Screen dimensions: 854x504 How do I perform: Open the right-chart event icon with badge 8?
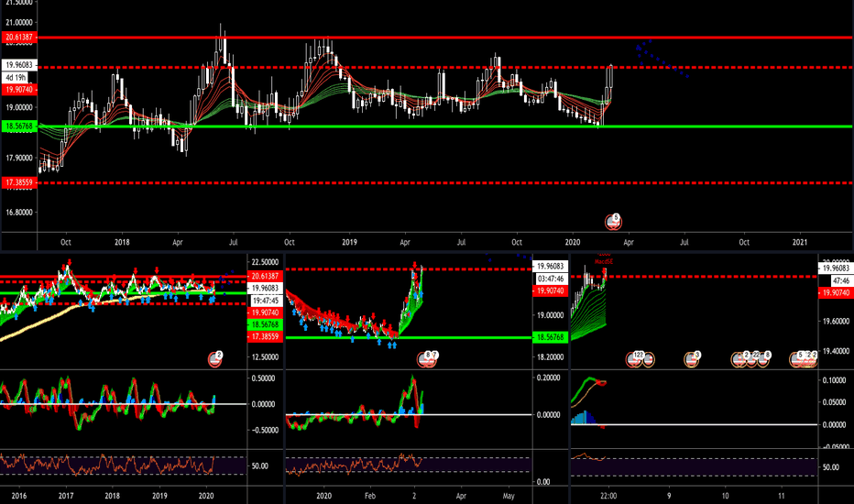pyautogui.click(x=763, y=359)
